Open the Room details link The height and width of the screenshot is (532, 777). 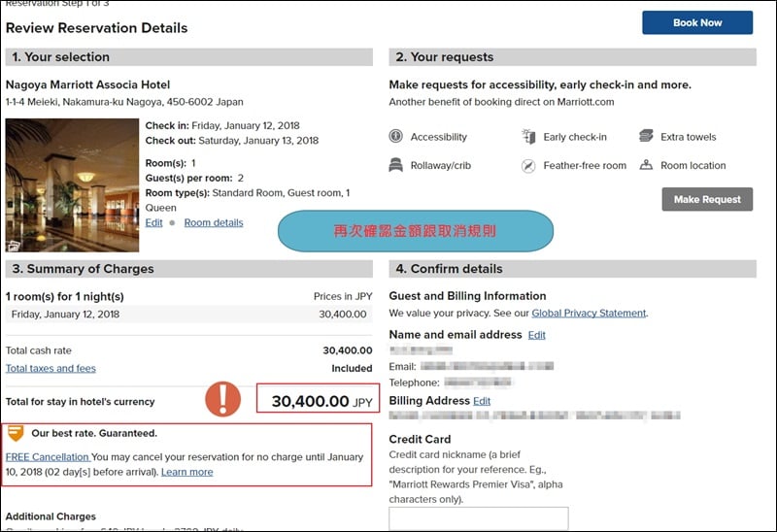214,223
